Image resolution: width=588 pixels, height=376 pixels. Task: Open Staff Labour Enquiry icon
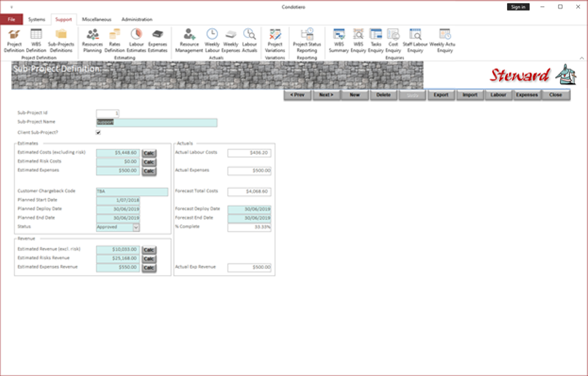tap(415, 40)
